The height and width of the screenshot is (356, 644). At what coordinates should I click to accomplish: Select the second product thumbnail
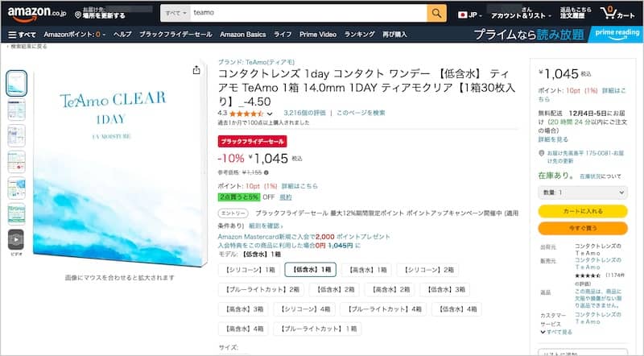tap(16, 110)
